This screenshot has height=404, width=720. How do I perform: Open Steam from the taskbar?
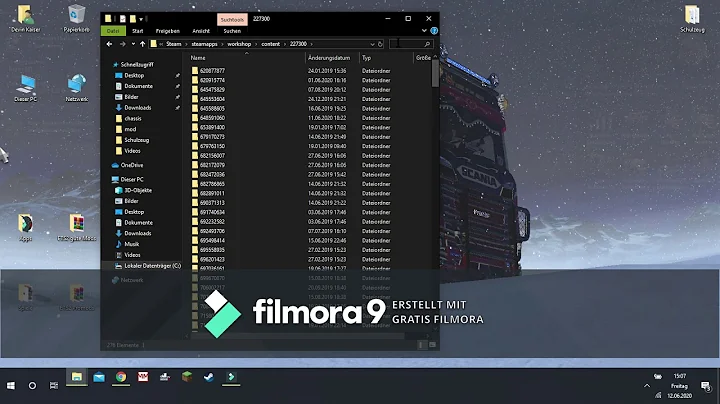coord(209,377)
